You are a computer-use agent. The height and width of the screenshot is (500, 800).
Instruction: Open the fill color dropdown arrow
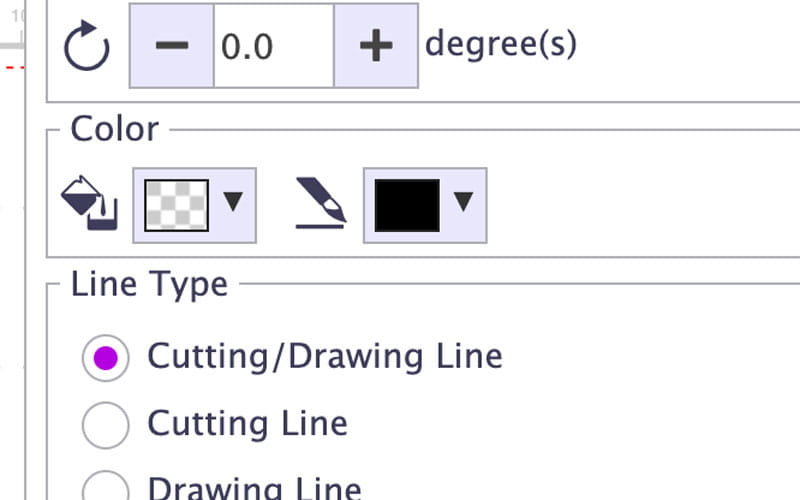coord(233,203)
